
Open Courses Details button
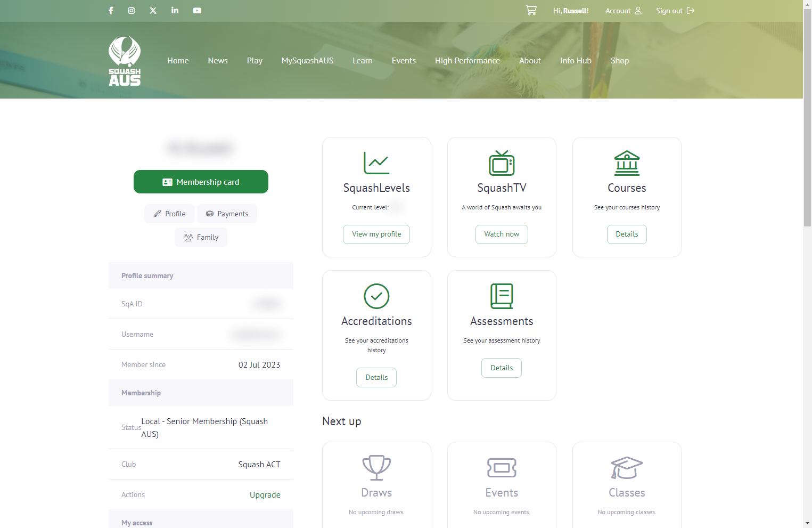click(627, 234)
